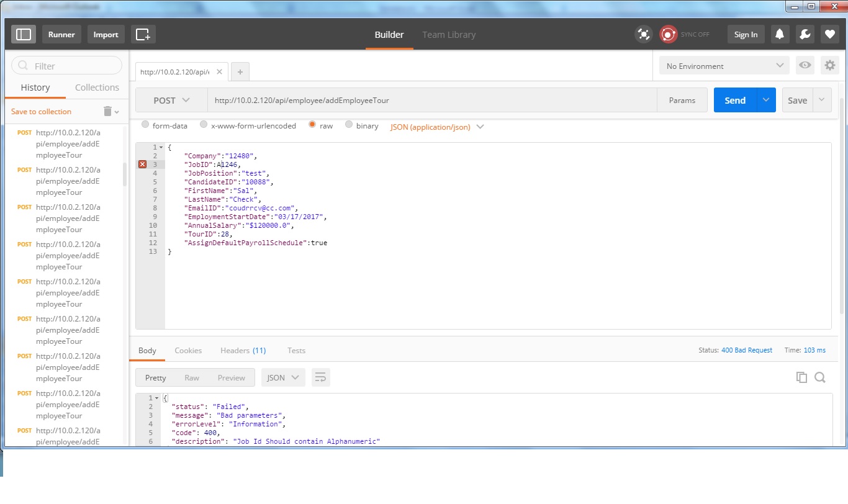848x504 pixels.
Task: Click the "message": "Bad parameters" response line
Action: 228,415
